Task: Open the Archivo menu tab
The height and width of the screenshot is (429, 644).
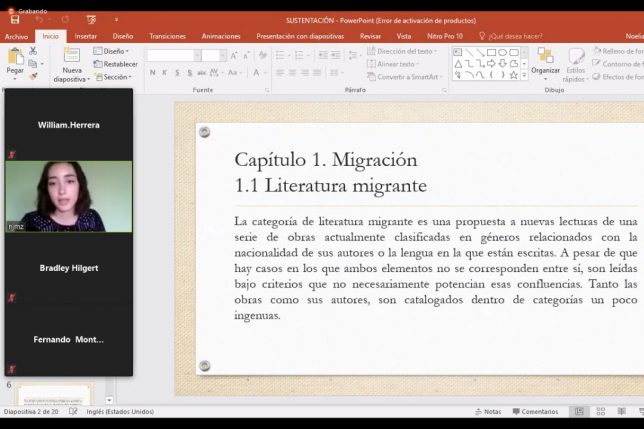Action: (16, 35)
